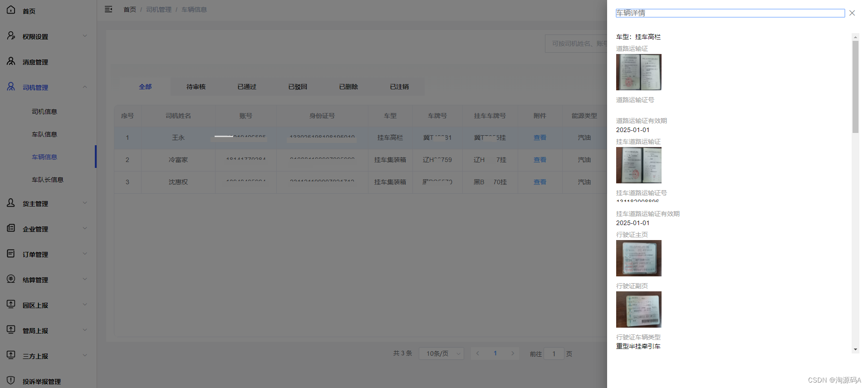Click the 企业管理 sidebar icon
Viewport: 868px width, 388px height.
11,228
